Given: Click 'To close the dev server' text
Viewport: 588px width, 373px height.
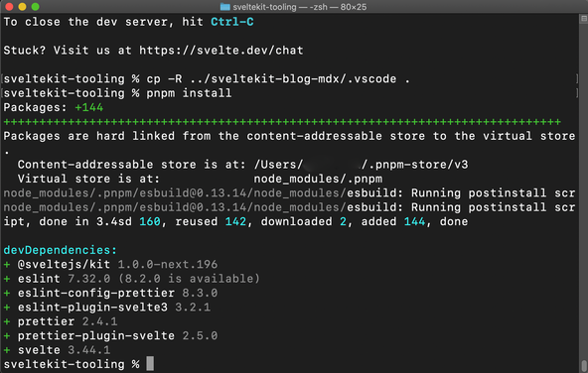Looking at the screenshot, I should click(88, 22).
